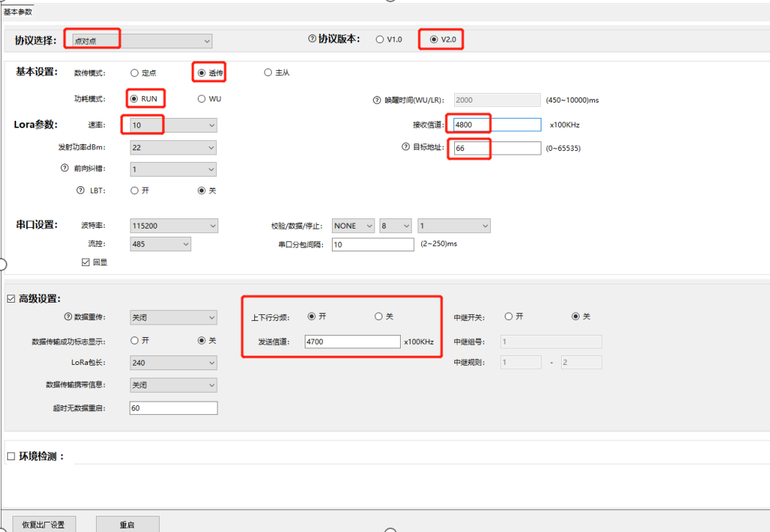Toggle the 高级设置 checkbox
This screenshot has width=770, height=532.
click(x=10, y=298)
